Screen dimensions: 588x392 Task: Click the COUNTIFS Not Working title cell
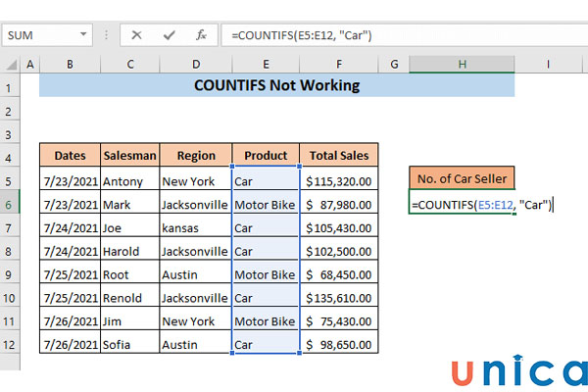[x=276, y=85]
